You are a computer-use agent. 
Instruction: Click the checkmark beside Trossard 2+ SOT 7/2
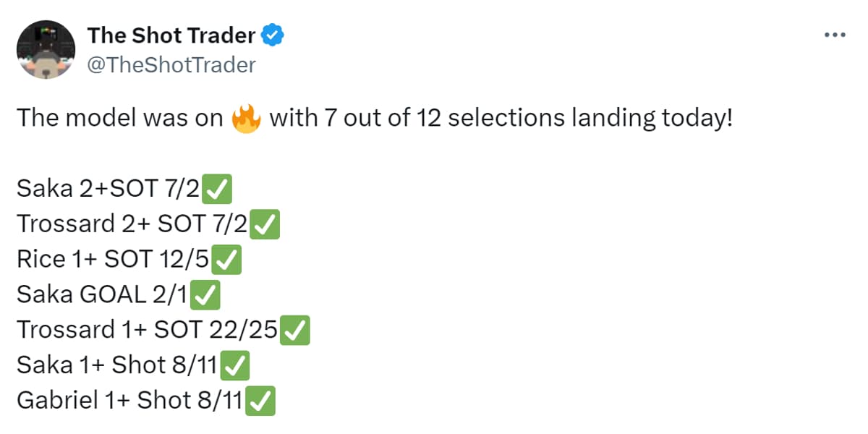point(265,225)
